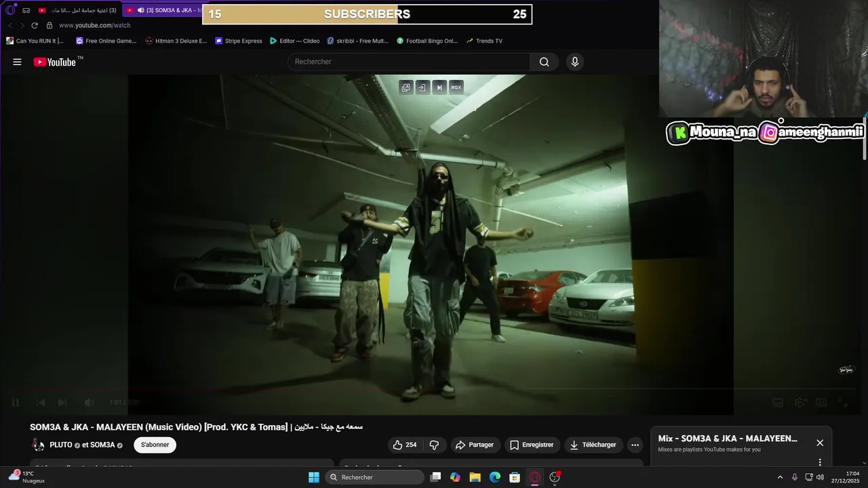
Task: Open the Editor — Clideo bookmark
Action: click(x=294, y=41)
